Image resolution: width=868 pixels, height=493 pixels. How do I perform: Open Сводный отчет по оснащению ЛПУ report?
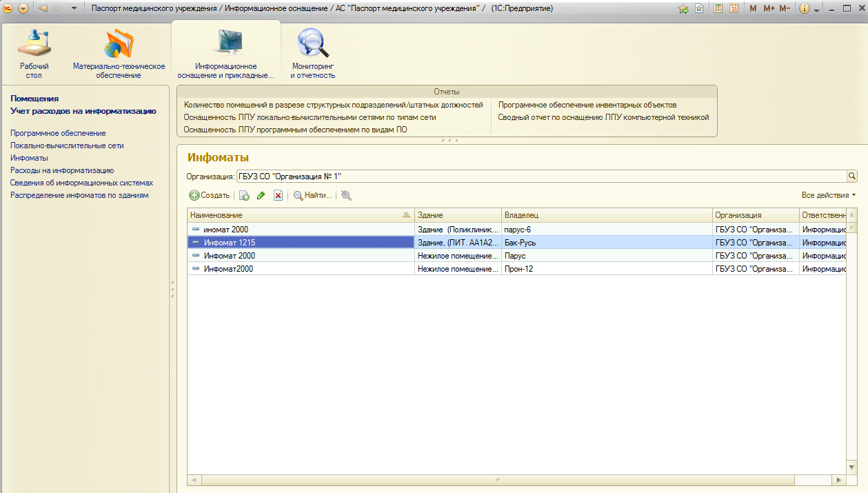pyautogui.click(x=603, y=117)
